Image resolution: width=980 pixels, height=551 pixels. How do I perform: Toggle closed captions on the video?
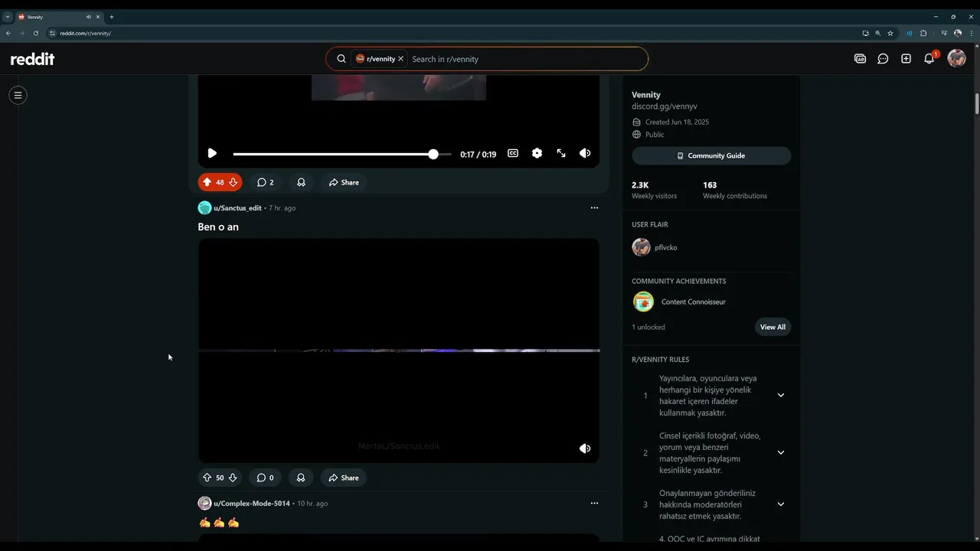pyautogui.click(x=513, y=153)
